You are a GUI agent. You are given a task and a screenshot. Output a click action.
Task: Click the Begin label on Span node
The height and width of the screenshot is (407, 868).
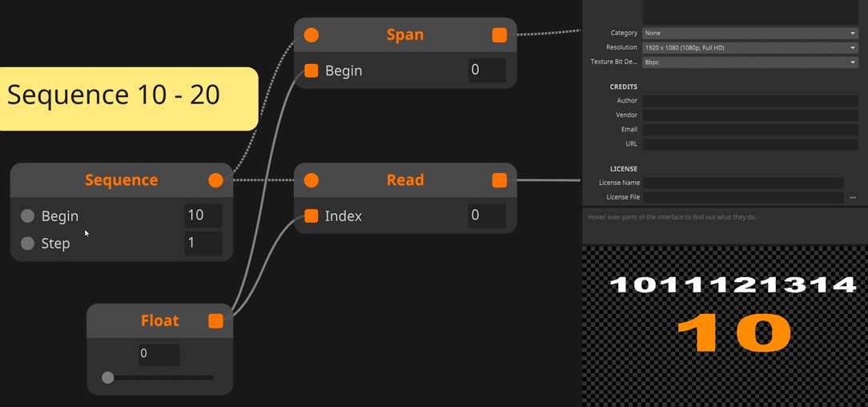pos(344,71)
